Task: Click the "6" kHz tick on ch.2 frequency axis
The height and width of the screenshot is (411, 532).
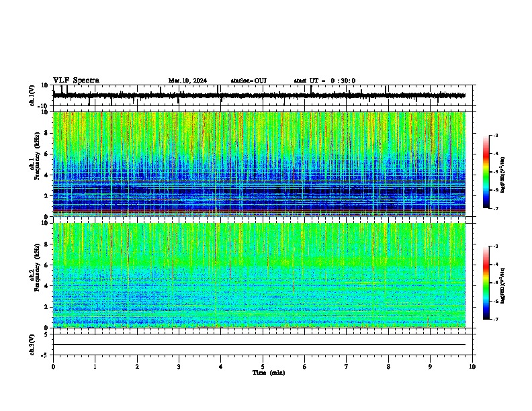Action: [47, 265]
